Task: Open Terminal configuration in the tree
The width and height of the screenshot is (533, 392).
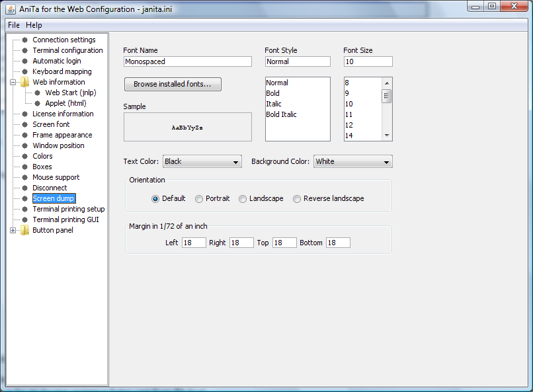Action: click(67, 50)
